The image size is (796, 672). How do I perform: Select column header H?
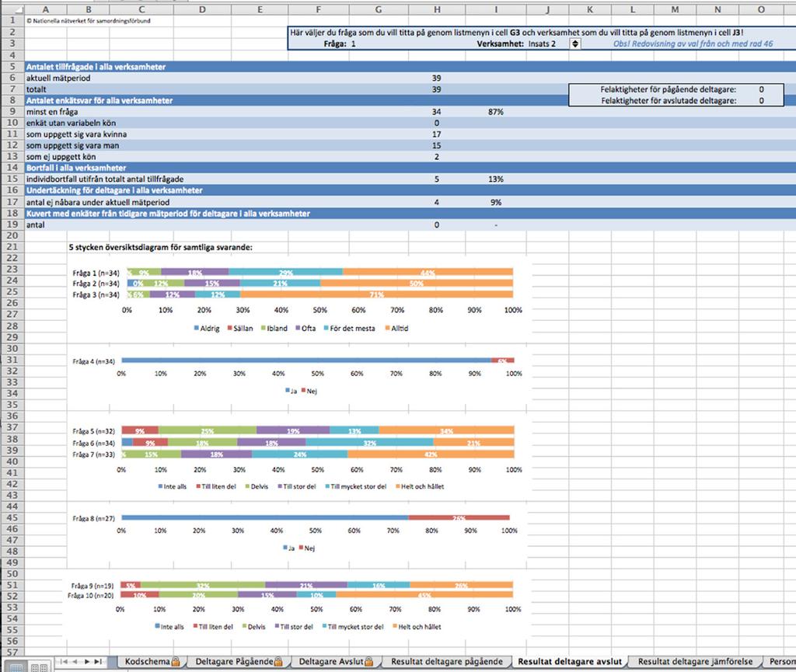coord(437,9)
